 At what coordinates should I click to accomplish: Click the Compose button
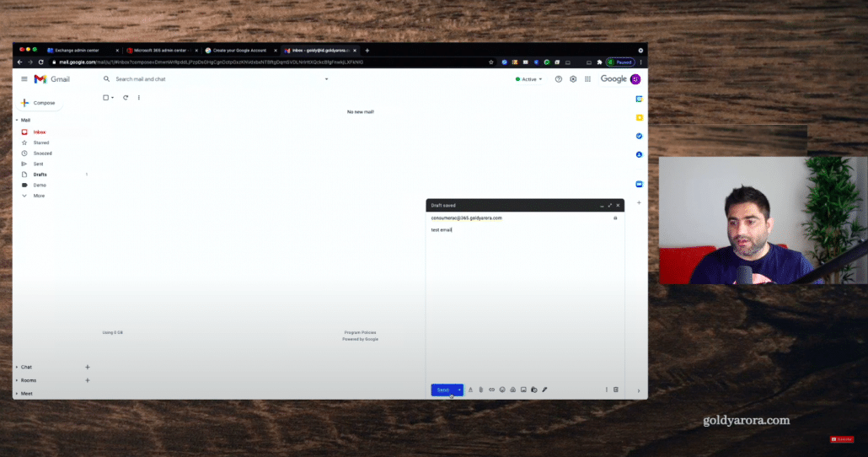39,103
